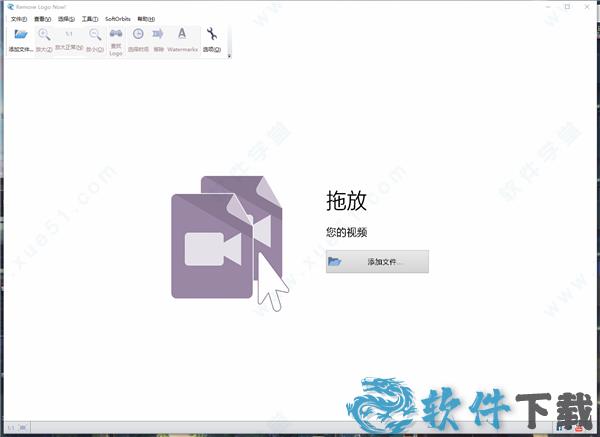
Task: Click the Zoom Out magnifier icon
Action: point(95,34)
